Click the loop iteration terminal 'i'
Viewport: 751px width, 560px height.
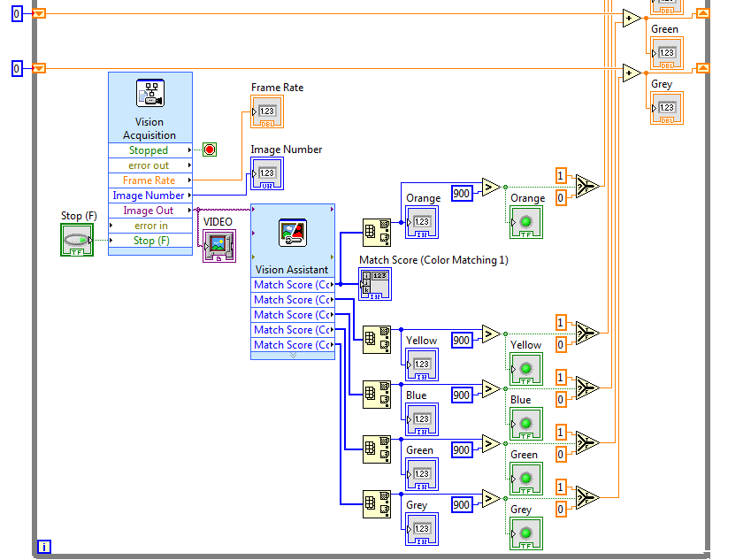click(x=44, y=547)
